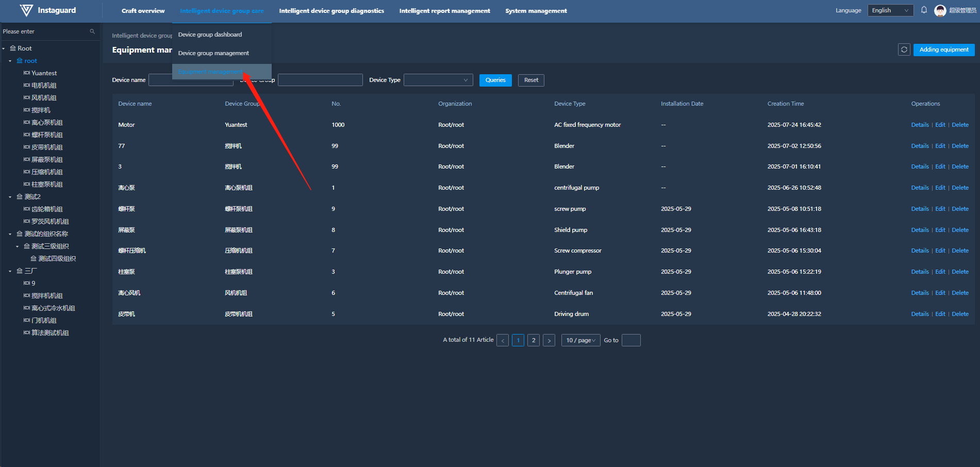Select the 齿轮箱机组 tree node
Viewport: 980px width, 467px height.
(47, 209)
